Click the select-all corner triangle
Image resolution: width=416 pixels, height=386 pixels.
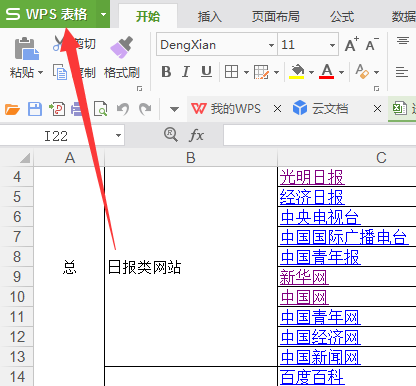coord(25,157)
